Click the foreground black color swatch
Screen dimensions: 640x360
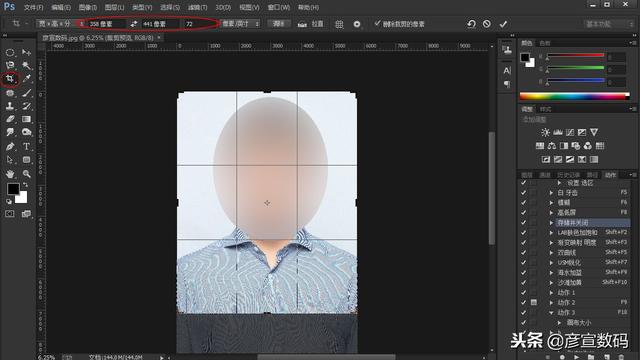point(13,189)
